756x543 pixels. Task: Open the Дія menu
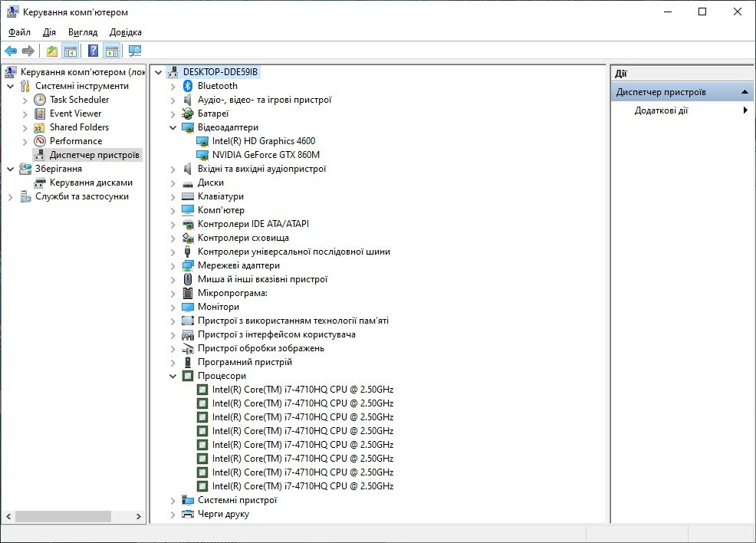coord(49,32)
